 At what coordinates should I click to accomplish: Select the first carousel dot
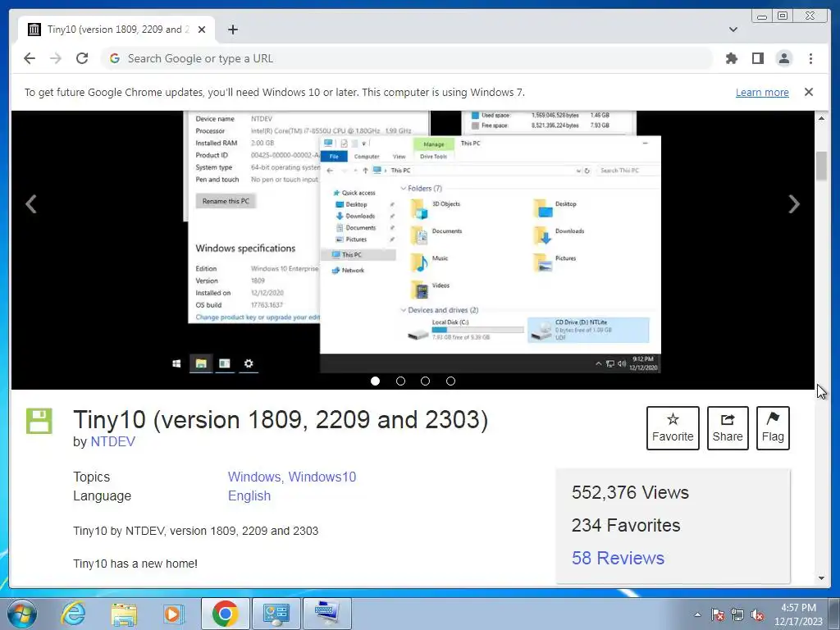tap(375, 381)
